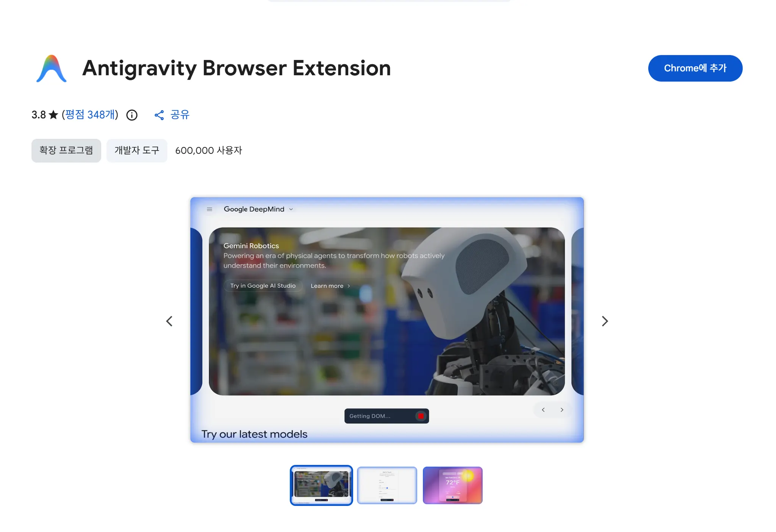Select the first robot screenshot thumbnail
Screen dimensions: 776x532
tap(321, 485)
